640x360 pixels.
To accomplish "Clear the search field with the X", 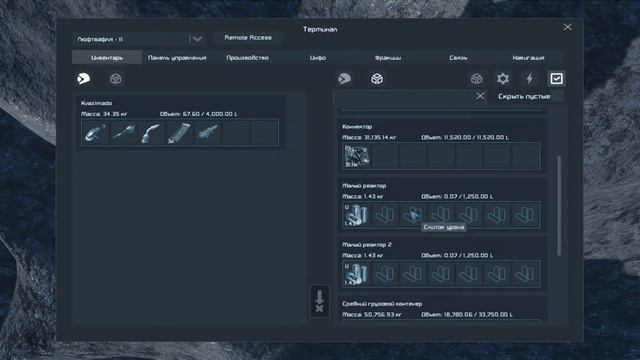I will (480, 96).
